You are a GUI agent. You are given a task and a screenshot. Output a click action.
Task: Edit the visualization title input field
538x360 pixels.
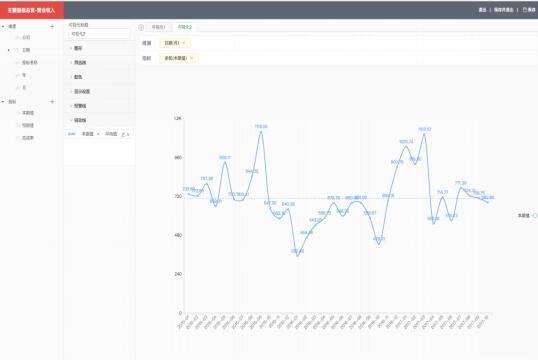99,34
